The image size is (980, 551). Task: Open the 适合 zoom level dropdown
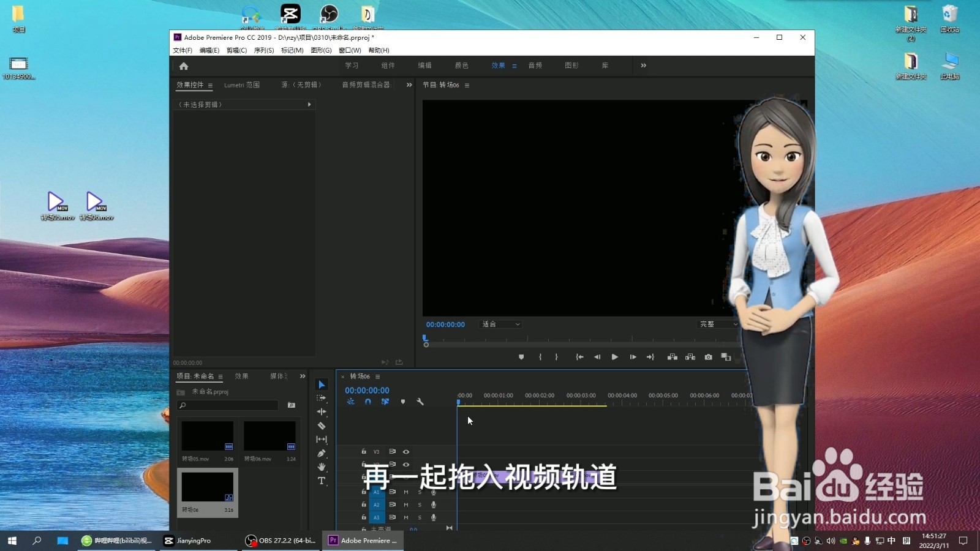click(500, 324)
